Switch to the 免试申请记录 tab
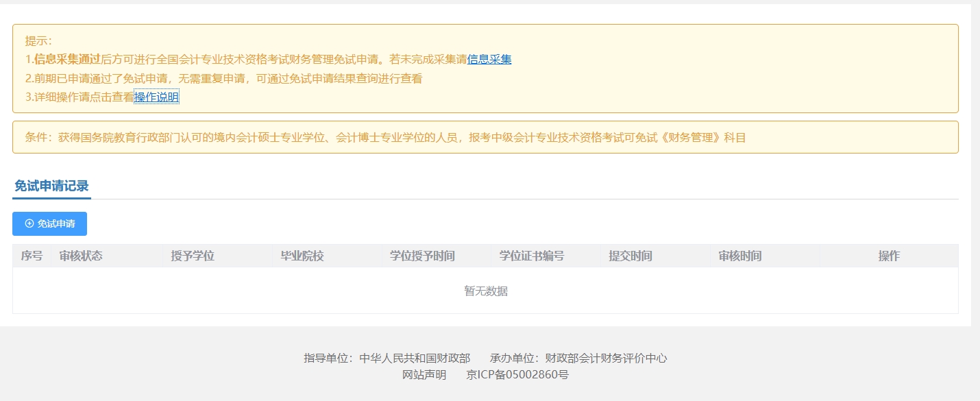This screenshot has height=401, width=980. click(51, 186)
